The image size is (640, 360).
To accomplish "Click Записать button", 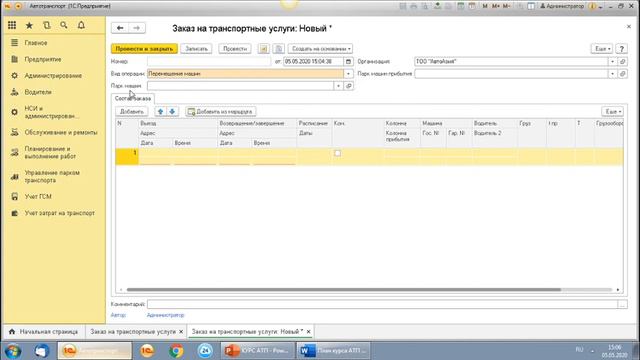I will click(x=196, y=49).
